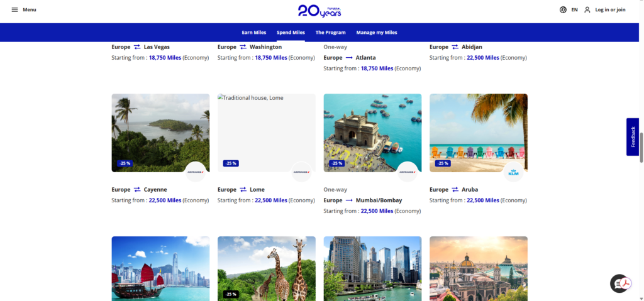Viewport: 644px width, 301px height.
Task: Click round-trip arrows icon beside Aruba
Action: (455, 190)
